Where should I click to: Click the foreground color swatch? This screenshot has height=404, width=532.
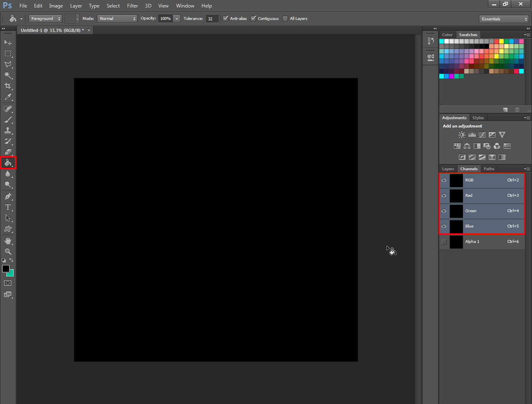point(6,269)
